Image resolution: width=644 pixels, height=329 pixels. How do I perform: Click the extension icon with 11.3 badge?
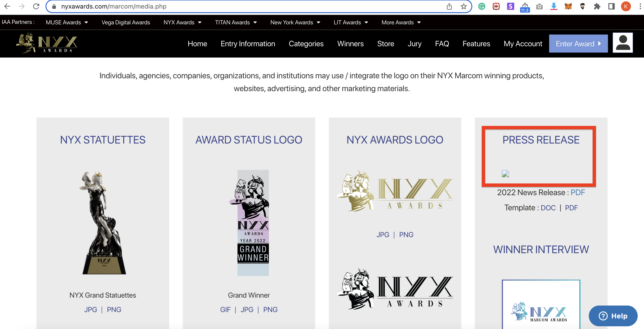coord(525,7)
